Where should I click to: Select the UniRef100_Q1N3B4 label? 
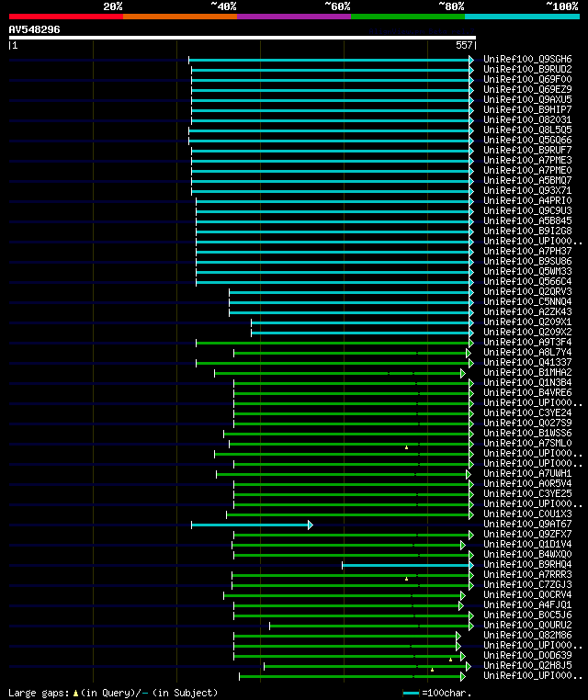527,382
